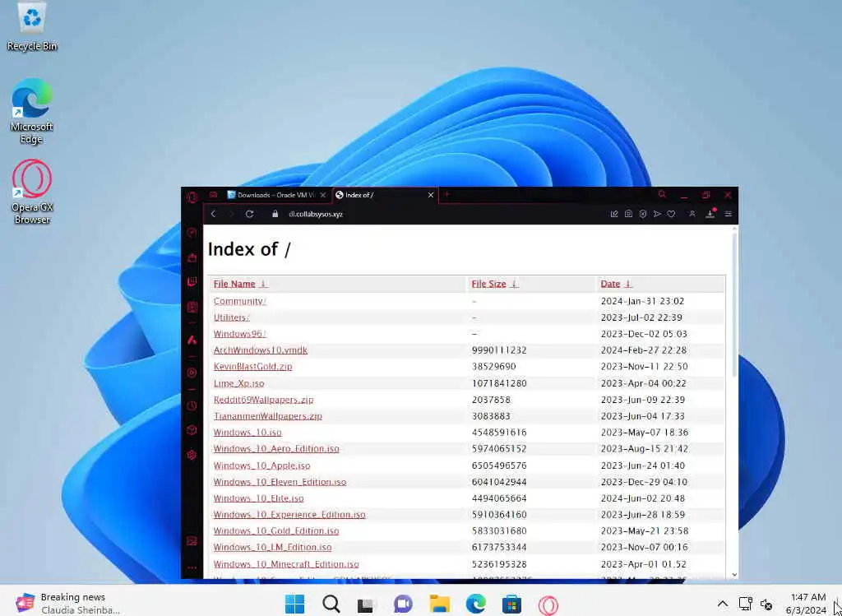This screenshot has height=616, width=842.
Task: Download Windows_10_Elite.iso
Action: click(x=259, y=498)
